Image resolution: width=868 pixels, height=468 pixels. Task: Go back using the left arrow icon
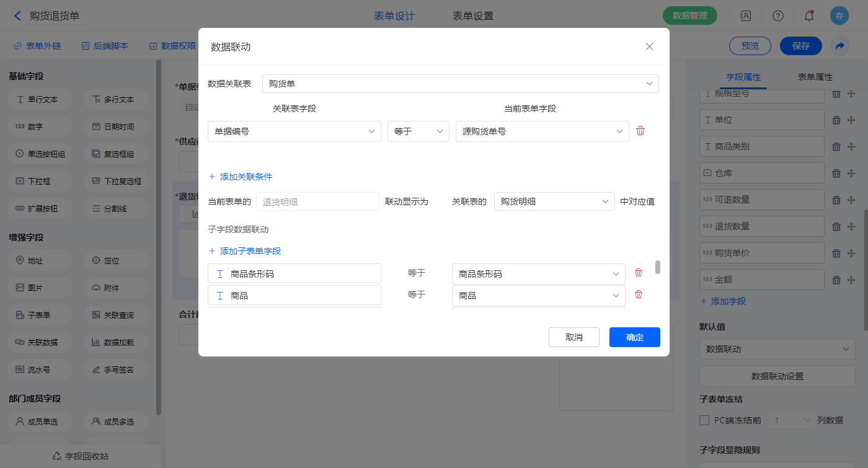pyautogui.click(x=17, y=16)
